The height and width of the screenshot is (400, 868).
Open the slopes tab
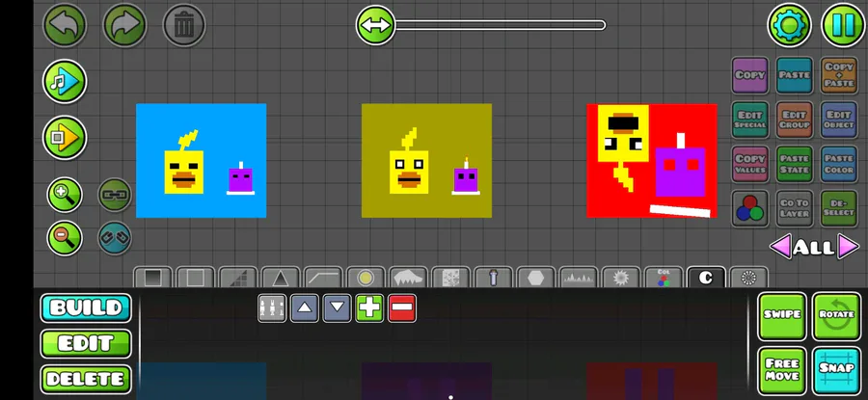click(238, 278)
